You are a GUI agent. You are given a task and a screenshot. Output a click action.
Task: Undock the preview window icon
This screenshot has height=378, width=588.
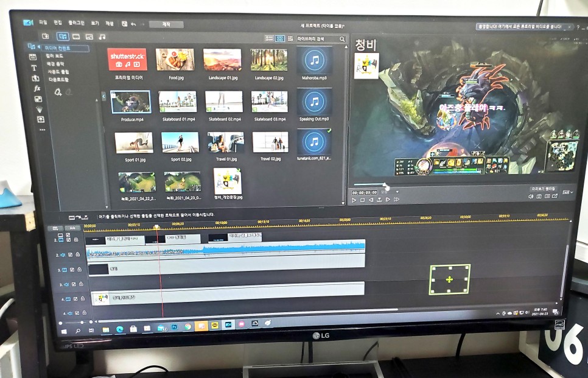[x=555, y=196]
